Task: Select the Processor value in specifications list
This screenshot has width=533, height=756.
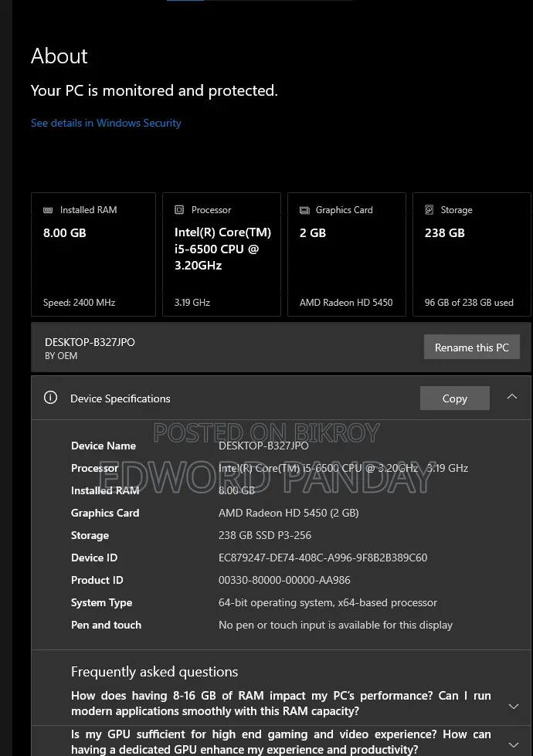Action: point(343,468)
